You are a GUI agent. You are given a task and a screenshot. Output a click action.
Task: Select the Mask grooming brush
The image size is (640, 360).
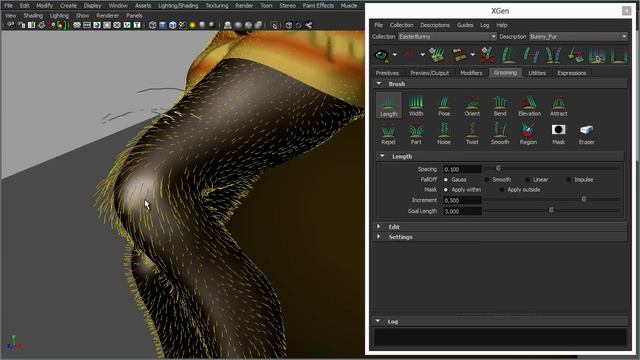coord(558,134)
